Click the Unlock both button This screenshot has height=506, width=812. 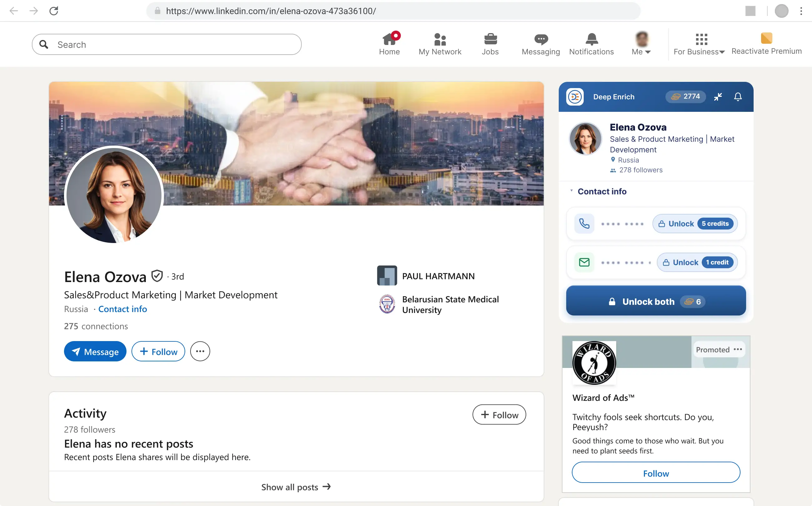tap(656, 301)
